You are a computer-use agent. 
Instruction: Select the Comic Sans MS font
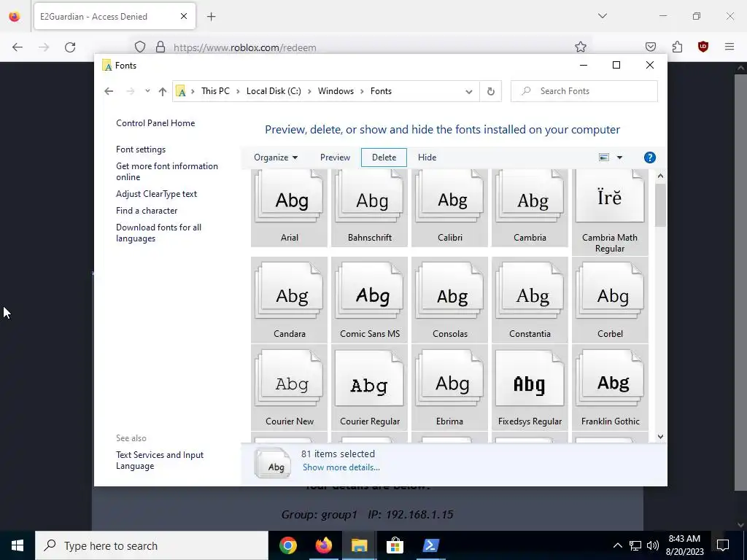tap(369, 300)
